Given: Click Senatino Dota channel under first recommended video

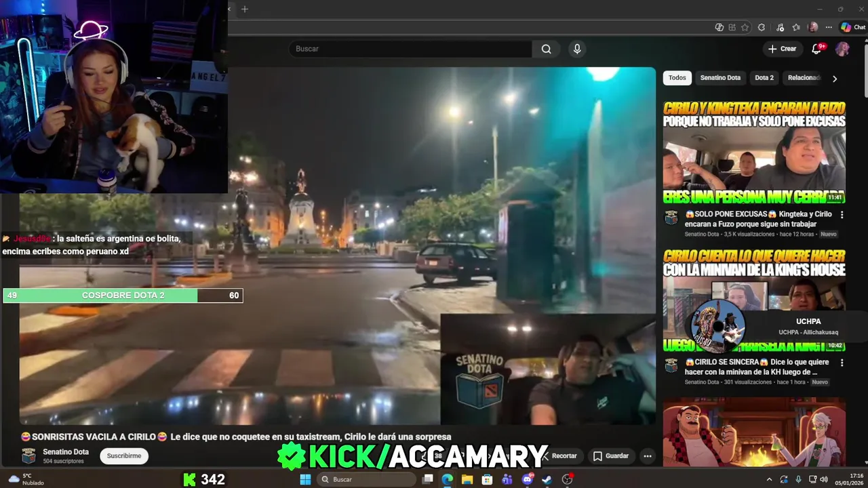Looking at the screenshot, I should click(x=702, y=235).
